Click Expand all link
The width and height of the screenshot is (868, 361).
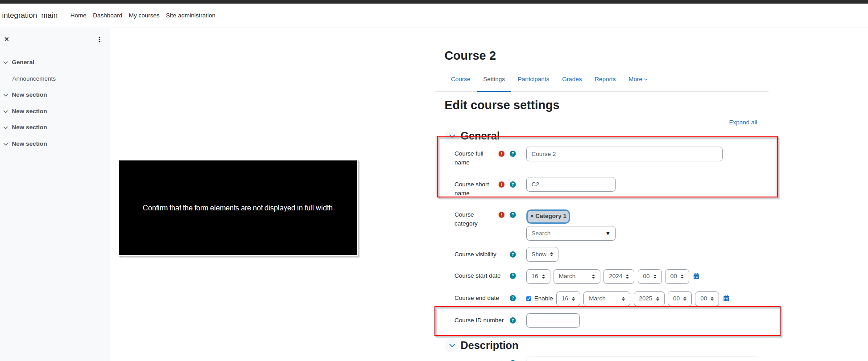743,123
